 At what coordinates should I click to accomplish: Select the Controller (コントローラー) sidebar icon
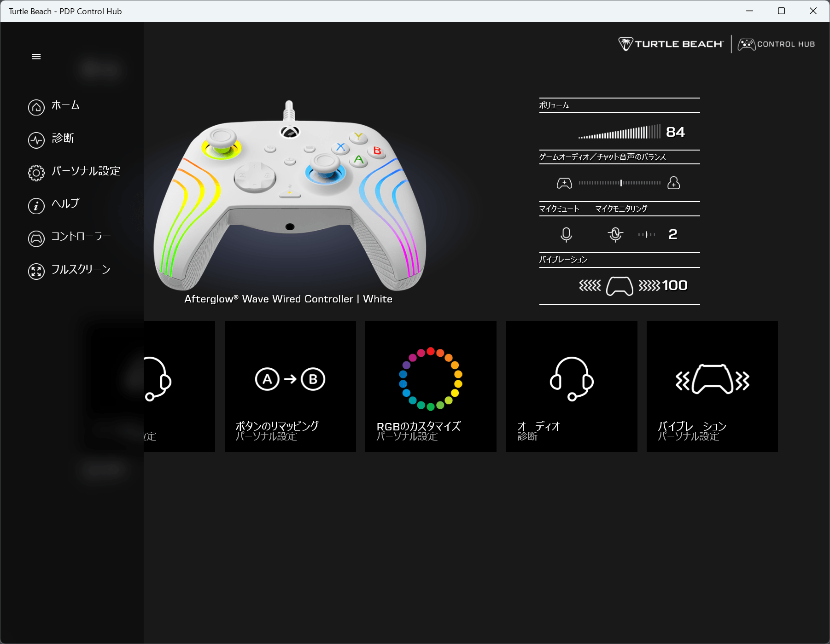[36, 238]
